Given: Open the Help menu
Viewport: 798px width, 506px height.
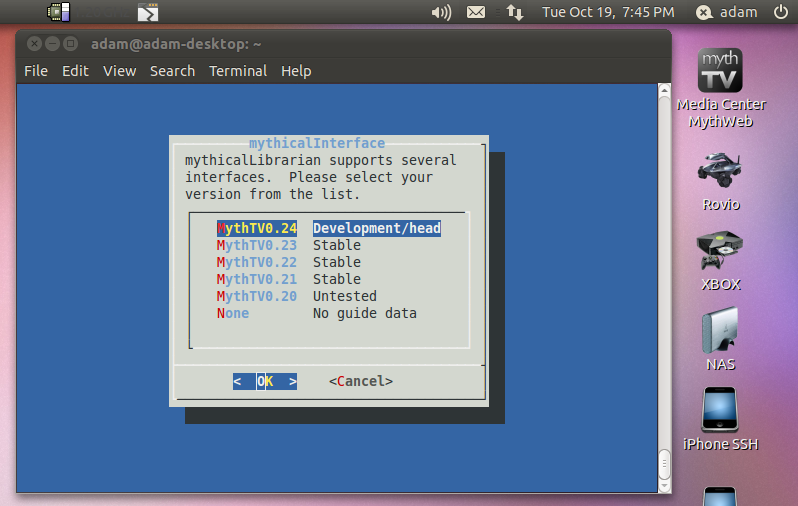Looking at the screenshot, I should (x=296, y=71).
